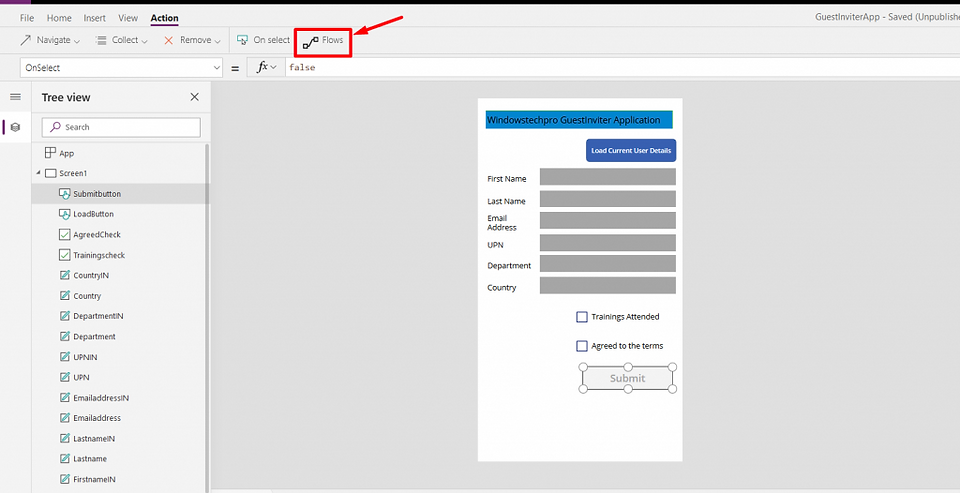Open the Remove dropdown chevron
The width and height of the screenshot is (960, 493).
pyautogui.click(x=217, y=41)
